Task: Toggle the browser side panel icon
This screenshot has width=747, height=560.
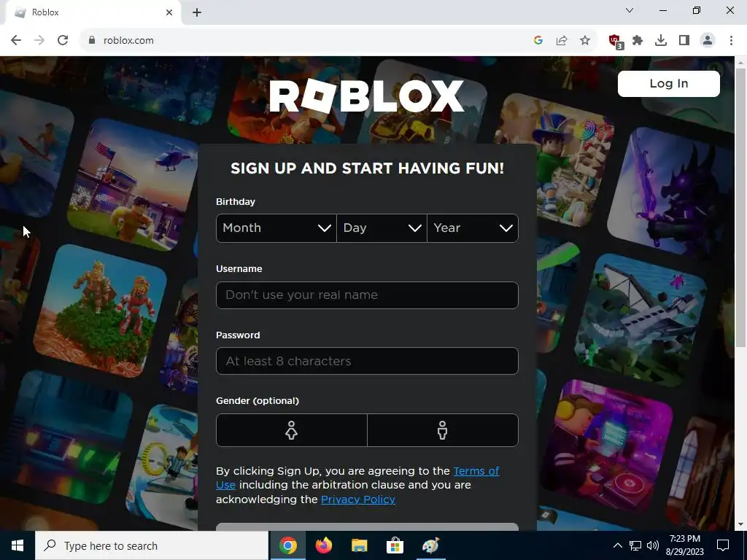Action: (x=684, y=41)
